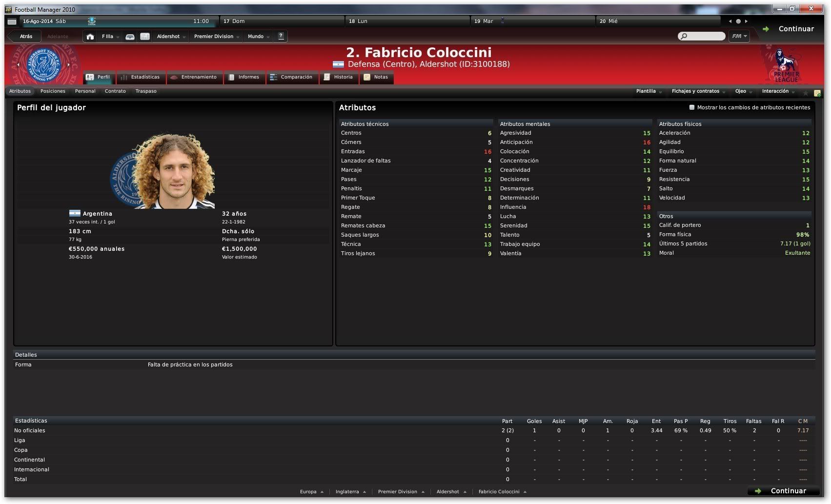831x504 pixels.
Task: Open the Mundo dropdown
Action: [258, 37]
